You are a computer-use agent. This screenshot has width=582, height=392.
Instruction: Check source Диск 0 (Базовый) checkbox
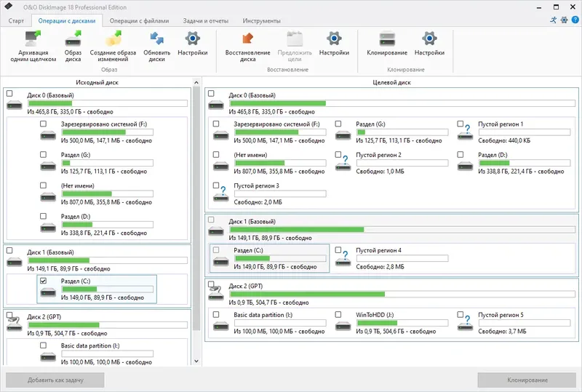coord(9,94)
